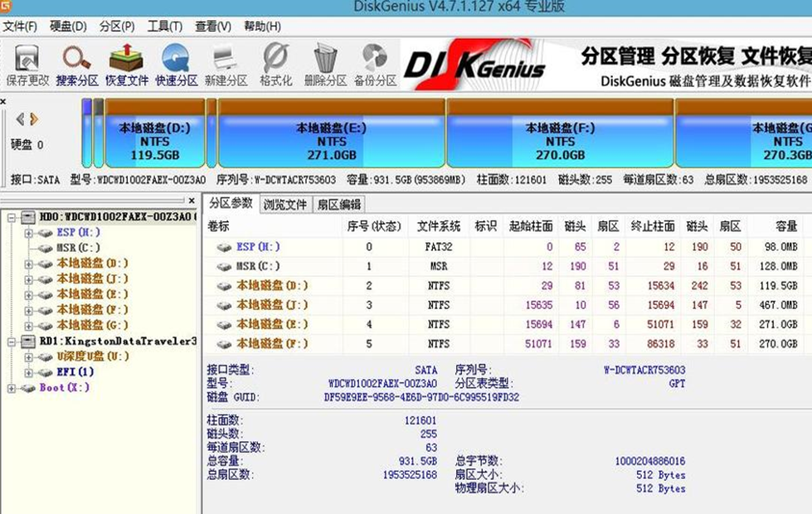Click the ESP(H:) row icon in partition table

[224, 247]
